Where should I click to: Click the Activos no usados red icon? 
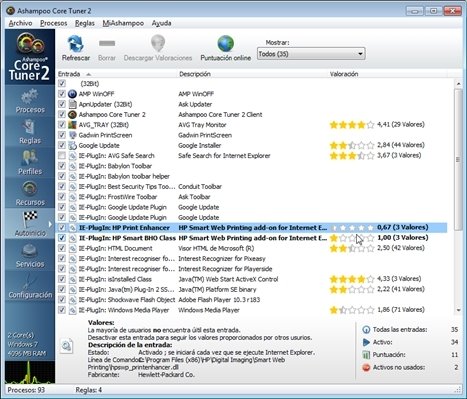point(366,368)
